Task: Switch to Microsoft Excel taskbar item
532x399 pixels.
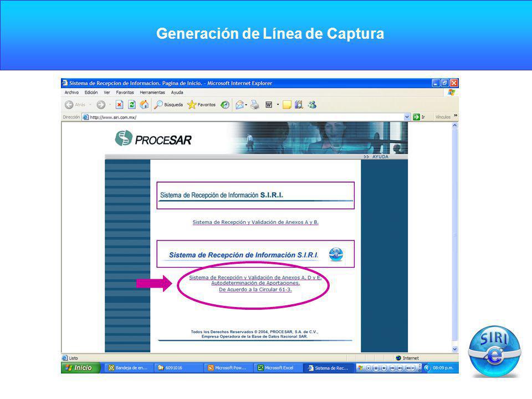Action: tap(278, 368)
